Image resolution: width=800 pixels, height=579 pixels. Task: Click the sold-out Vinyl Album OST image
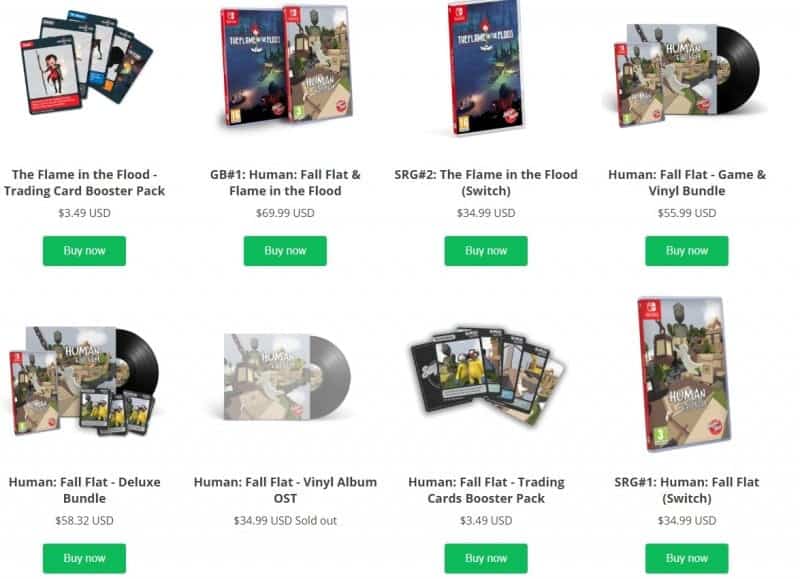click(x=287, y=376)
